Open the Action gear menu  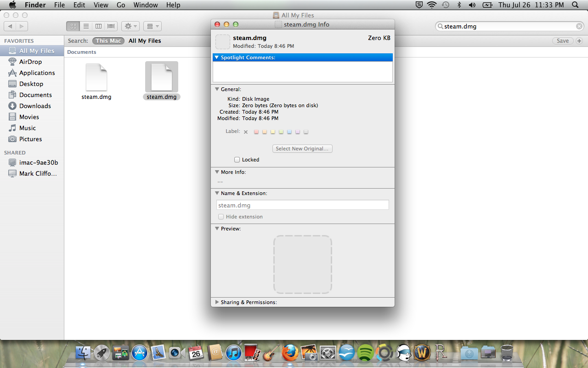tap(130, 26)
